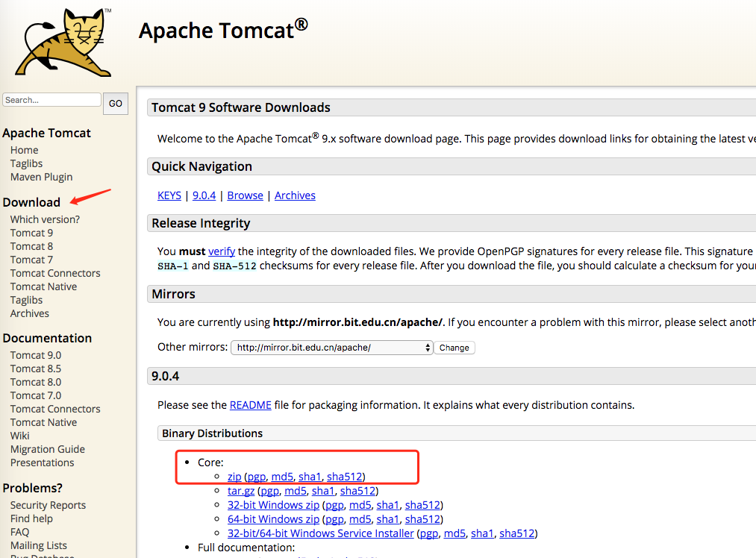Image resolution: width=756 pixels, height=558 pixels.
Task: Open pgp signature for tar.gz
Action: pos(270,492)
